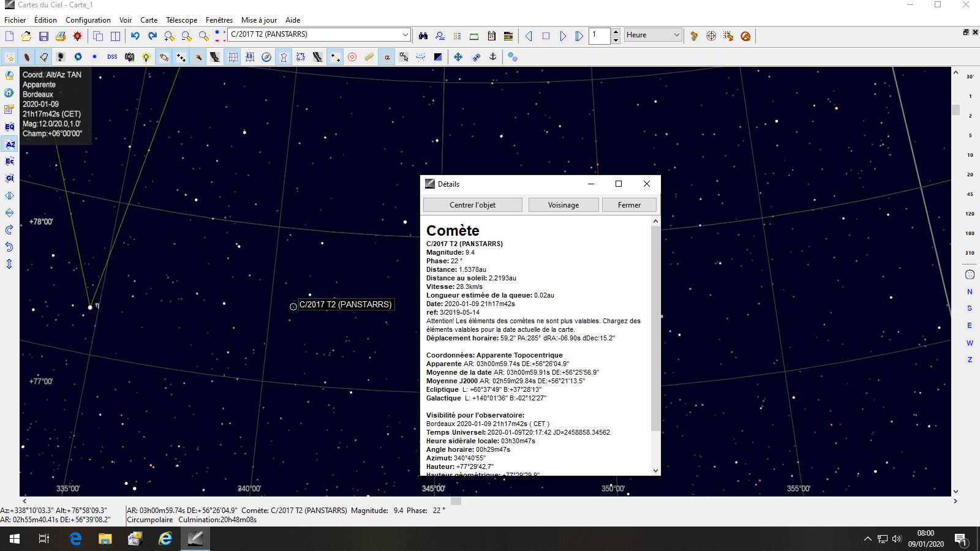
Task: Decrease the time step value spinner
Action: [616, 40]
